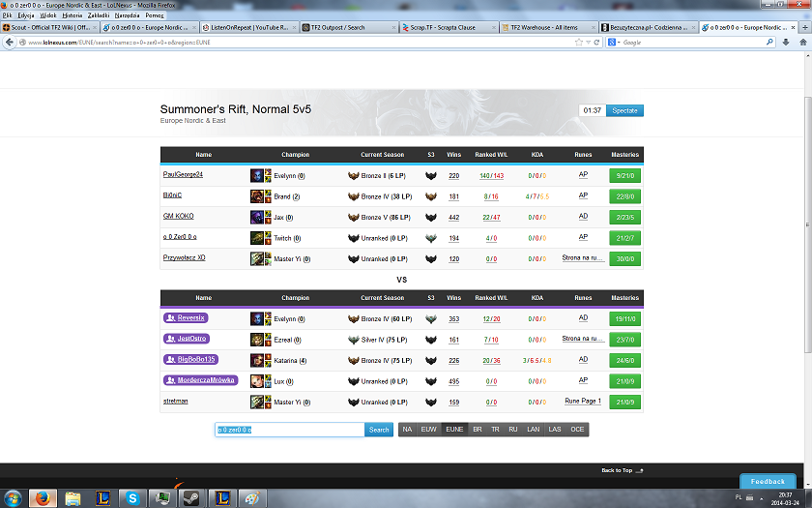Click Jax champion portrait in GM KOKO row
This screenshot has height=508, width=812.
click(257, 217)
